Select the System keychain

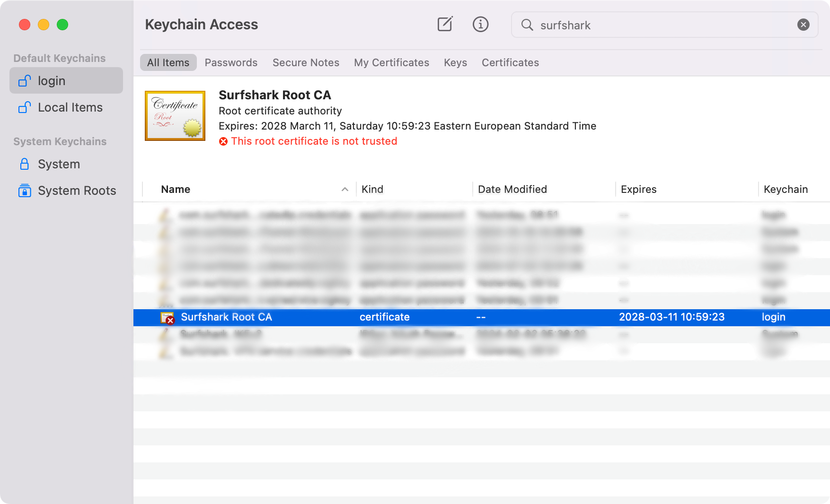[x=66, y=164]
